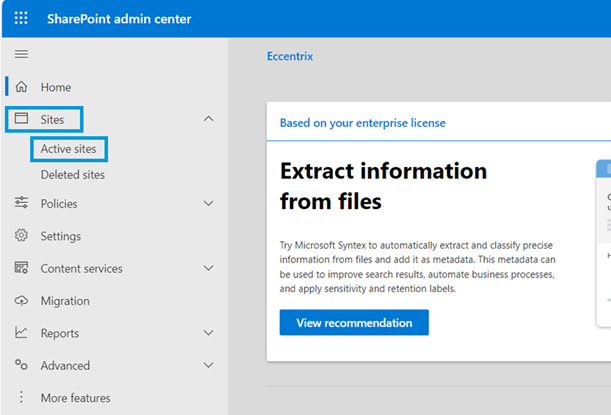Click the Migration cloud icon
The height and width of the screenshot is (415, 611).
(21, 301)
